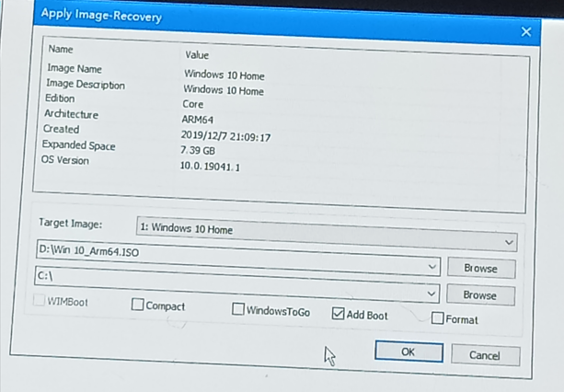
Task: Click the Target Image label
Action: tap(71, 224)
